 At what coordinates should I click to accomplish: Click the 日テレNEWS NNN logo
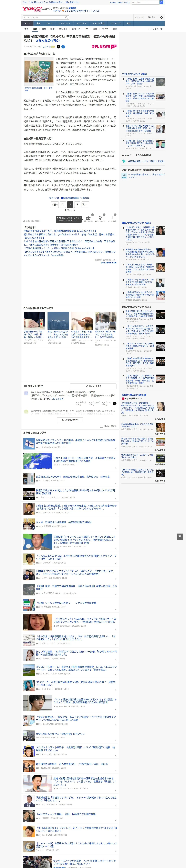[x=104, y=46]
